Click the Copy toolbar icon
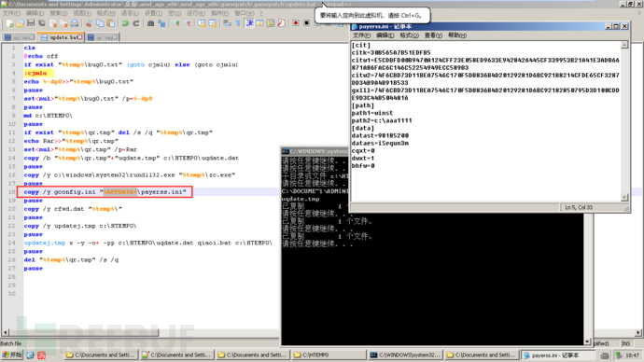644x362 pixels. coord(100,23)
